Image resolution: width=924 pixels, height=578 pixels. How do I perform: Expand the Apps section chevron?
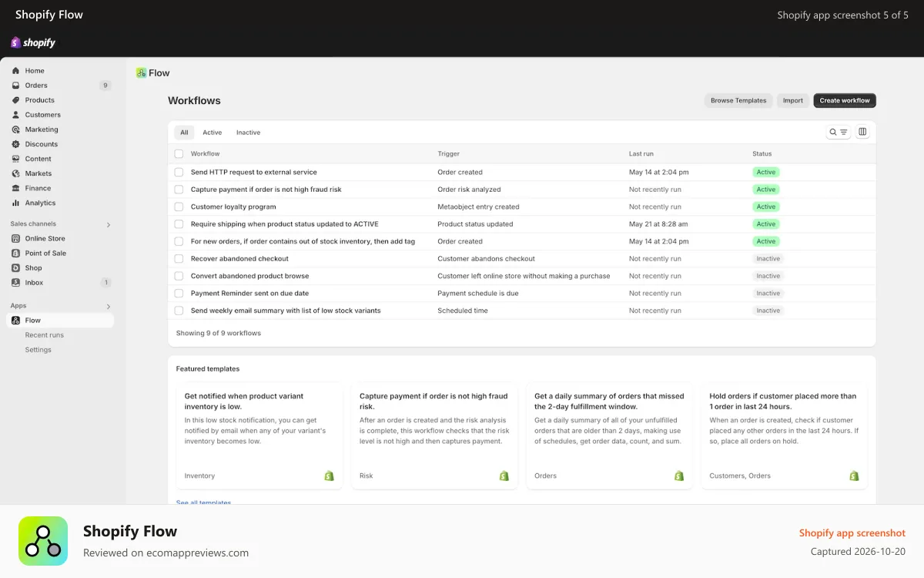(109, 307)
